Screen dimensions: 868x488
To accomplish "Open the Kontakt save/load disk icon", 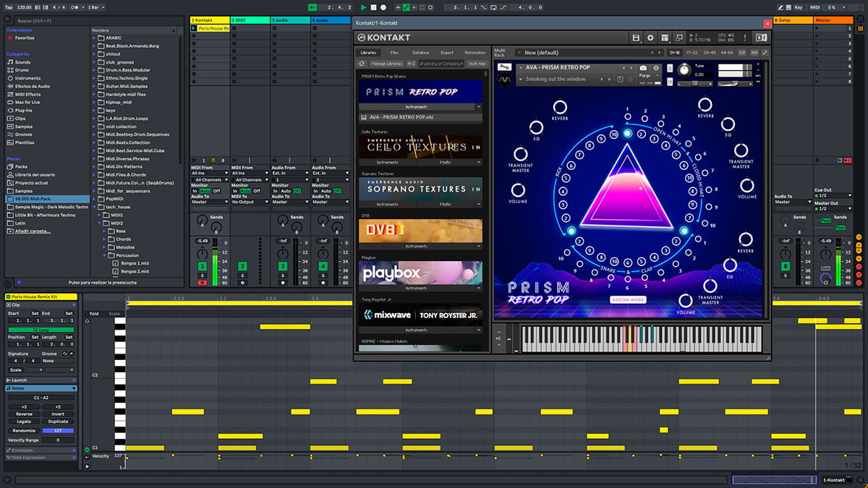I will click(x=636, y=38).
